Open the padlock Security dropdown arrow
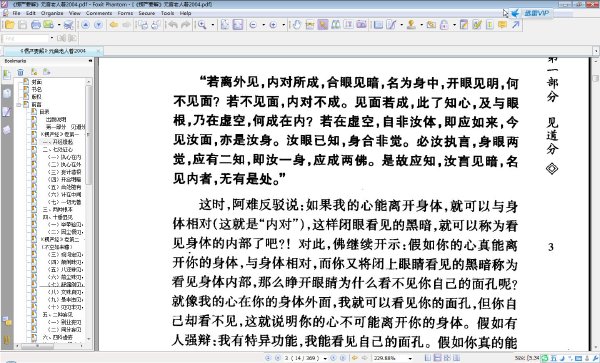Screen dimensions: 600x363 pyautogui.click(x=454, y=25)
